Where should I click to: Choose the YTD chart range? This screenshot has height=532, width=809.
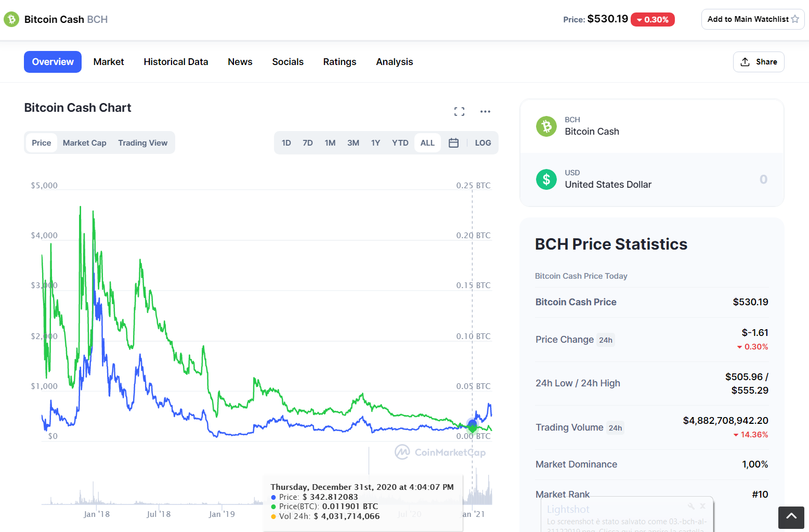click(x=400, y=143)
